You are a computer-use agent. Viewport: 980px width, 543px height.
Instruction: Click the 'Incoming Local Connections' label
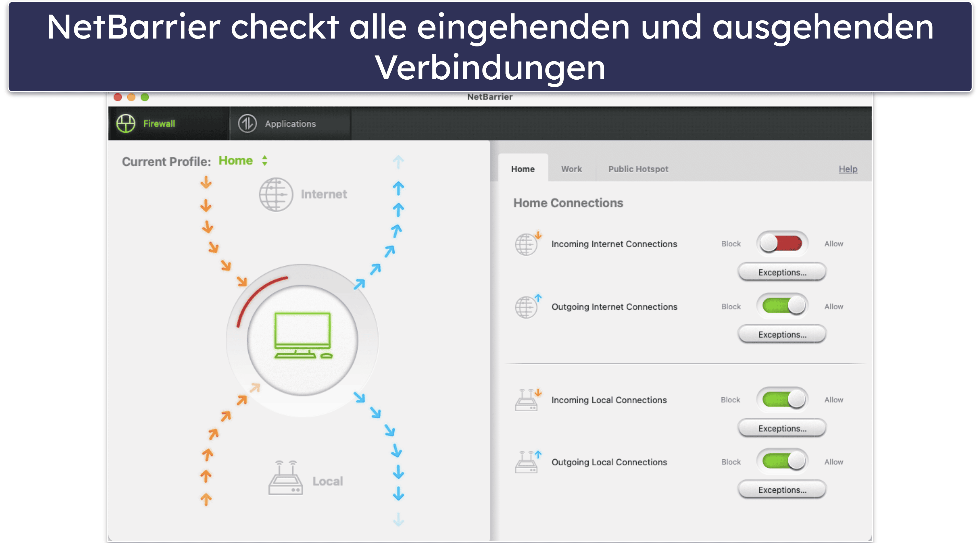[609, 400]
